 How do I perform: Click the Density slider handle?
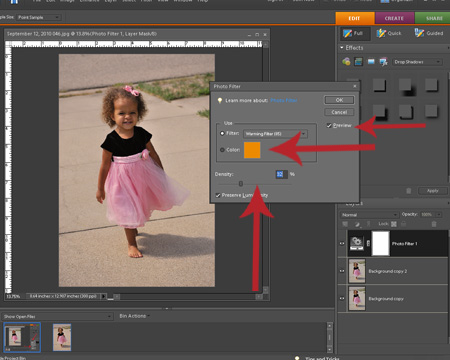pos(241,184)
